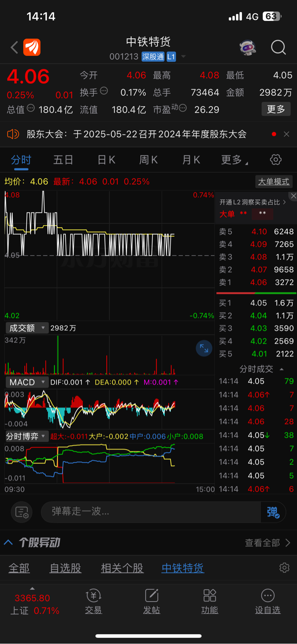This screenshot has width=297, height=644.
Task: Focus the 弹幕走一波 input field
Action: 151,512
